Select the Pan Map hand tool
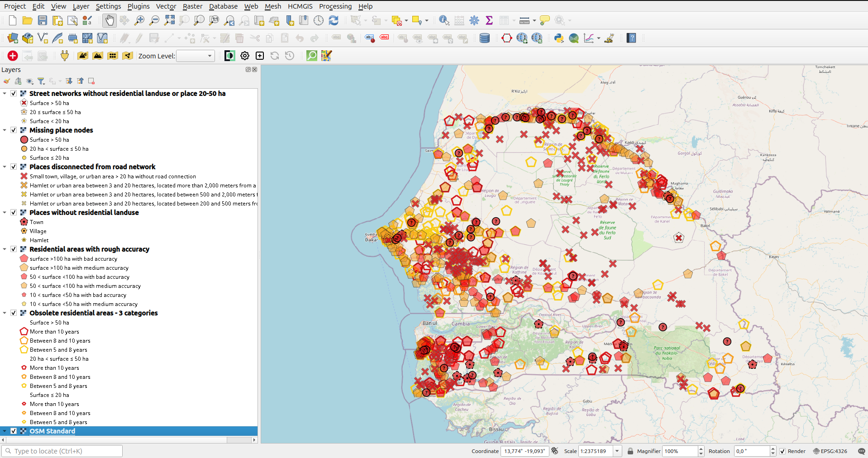Screen dimensions: 868x458 coord(110,20)
